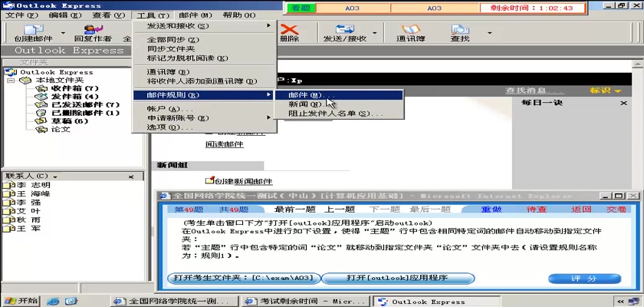Go to 最前一题 in exam window
Viewport: 644px width, 307px height.
pyautogui.click(x=294, y=210)
